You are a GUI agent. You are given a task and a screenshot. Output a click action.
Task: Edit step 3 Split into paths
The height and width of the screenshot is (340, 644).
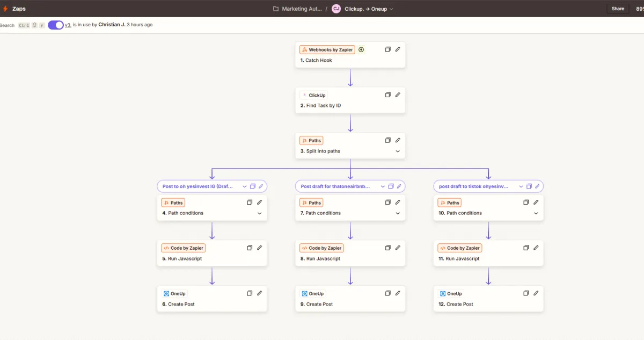[x=398, y=140]
